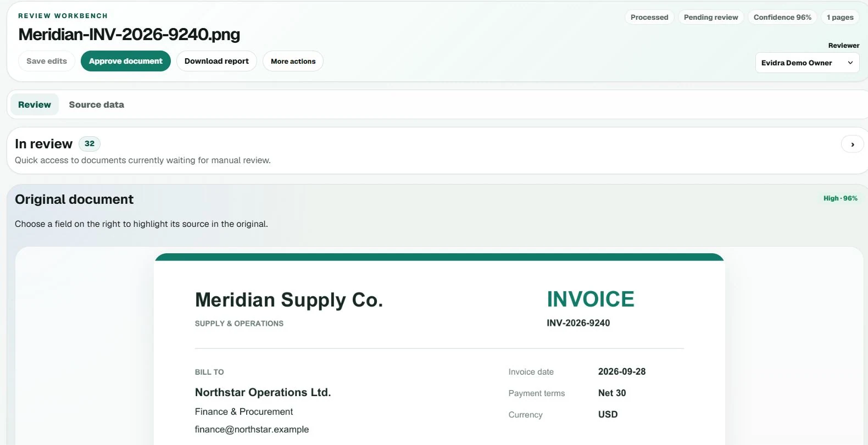Click the finance@northstar.example email text
The image size is (868, 445).
point(252,429)
